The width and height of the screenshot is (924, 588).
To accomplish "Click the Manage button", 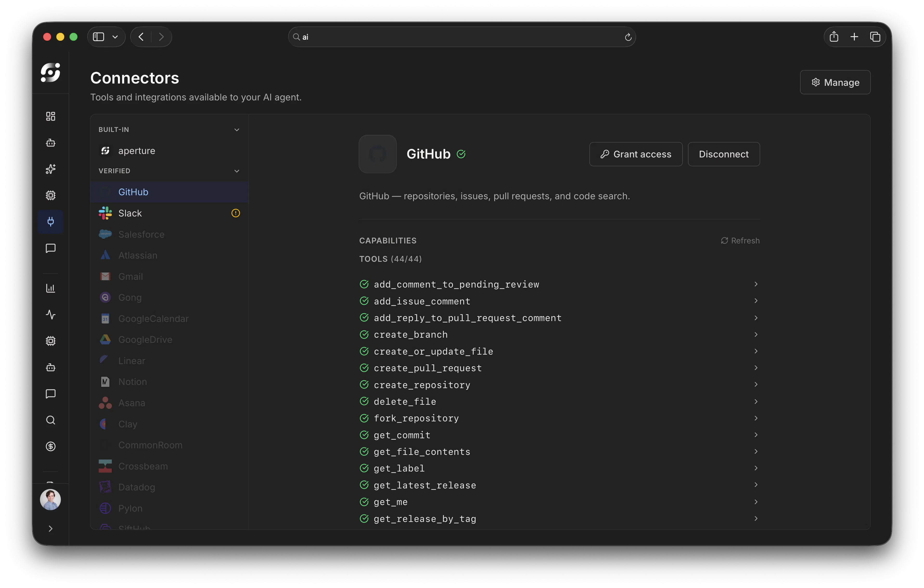I will (835, 83).
